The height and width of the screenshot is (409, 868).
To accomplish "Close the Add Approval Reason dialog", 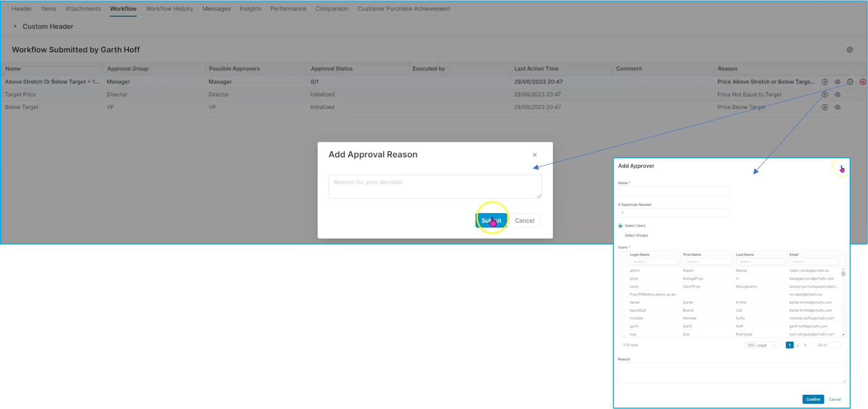I will pyautogui.click(x=534, y=155).
